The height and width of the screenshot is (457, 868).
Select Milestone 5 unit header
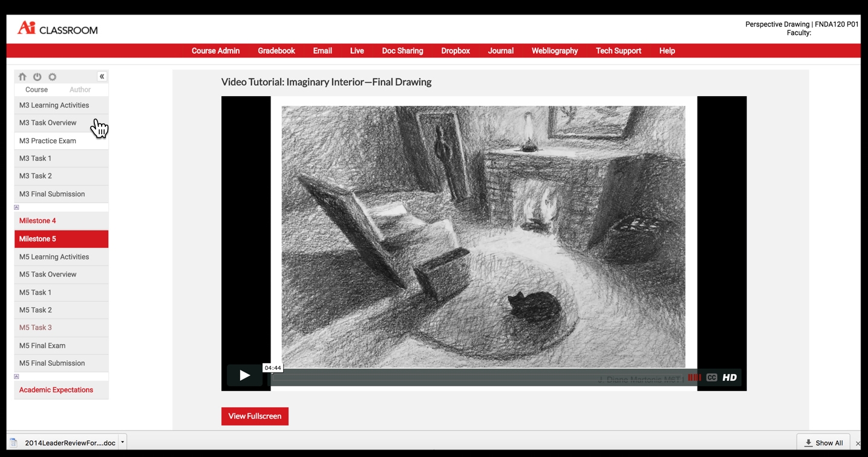click(x=61, y=239)
